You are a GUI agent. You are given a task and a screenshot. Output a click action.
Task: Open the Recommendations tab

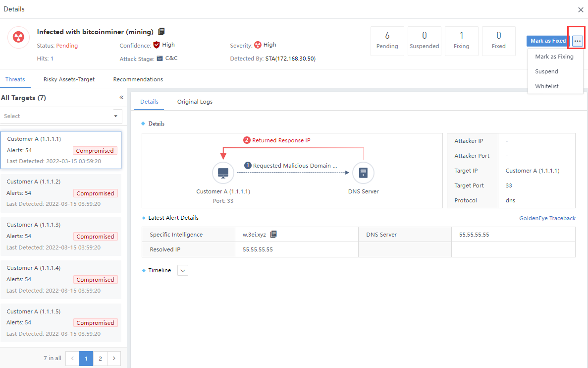click(x=138, y=79)
